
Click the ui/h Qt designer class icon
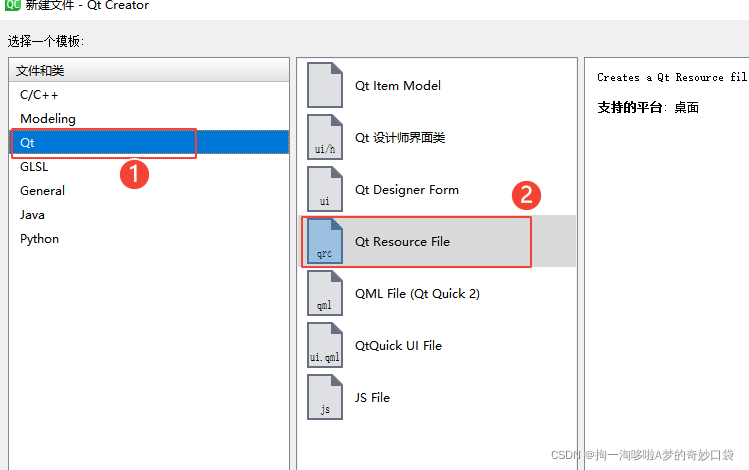coord(325,137)
